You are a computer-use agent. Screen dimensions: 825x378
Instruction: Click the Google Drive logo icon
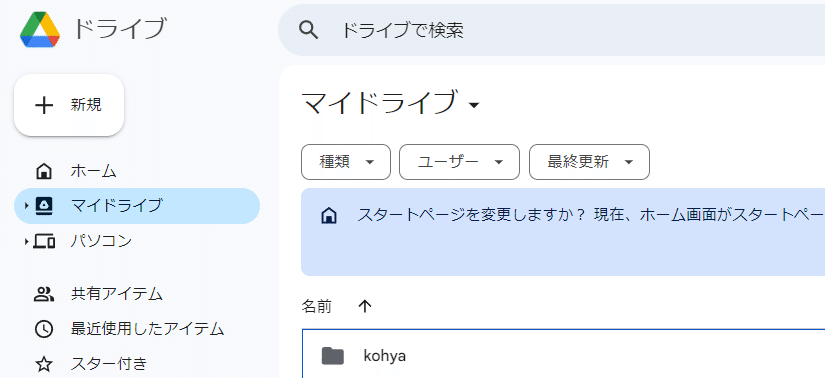pos(40,29)
